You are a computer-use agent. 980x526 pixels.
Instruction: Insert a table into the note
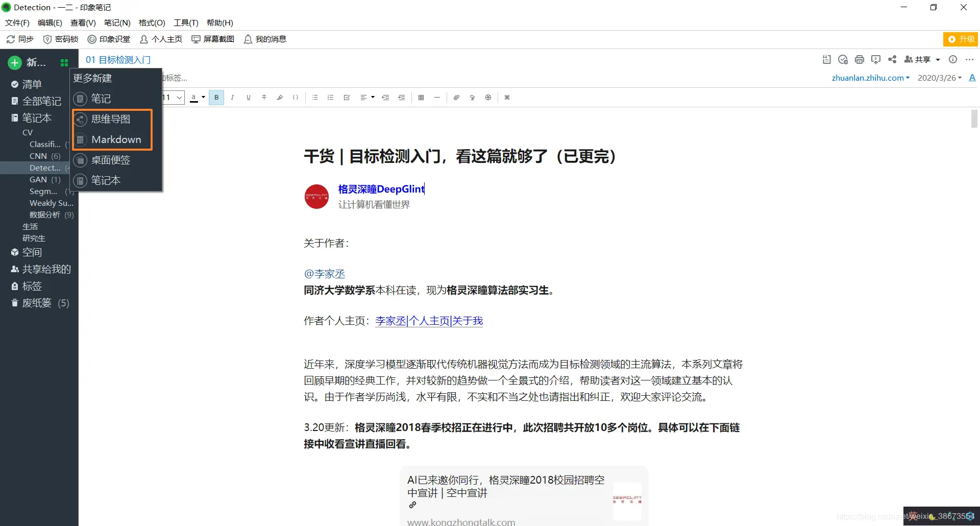click(421, 97)
